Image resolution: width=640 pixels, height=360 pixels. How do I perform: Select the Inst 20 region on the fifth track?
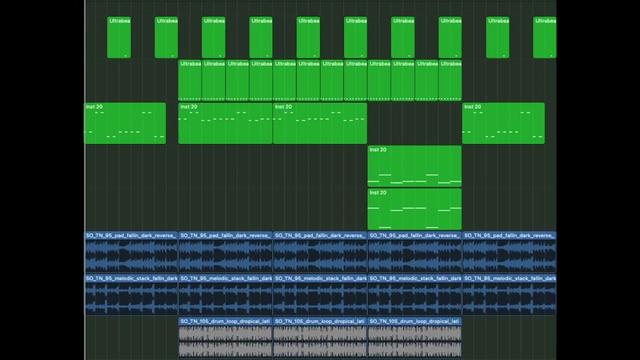pyautogui.click(x=415, y=209)
